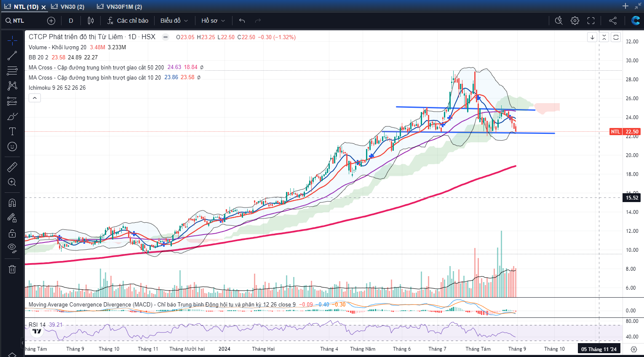This screenshot has width=644, height=357.
Task: Click the symbol title CTCP Phát triển đô thị Từ Liêm
Action: [76, 37]
